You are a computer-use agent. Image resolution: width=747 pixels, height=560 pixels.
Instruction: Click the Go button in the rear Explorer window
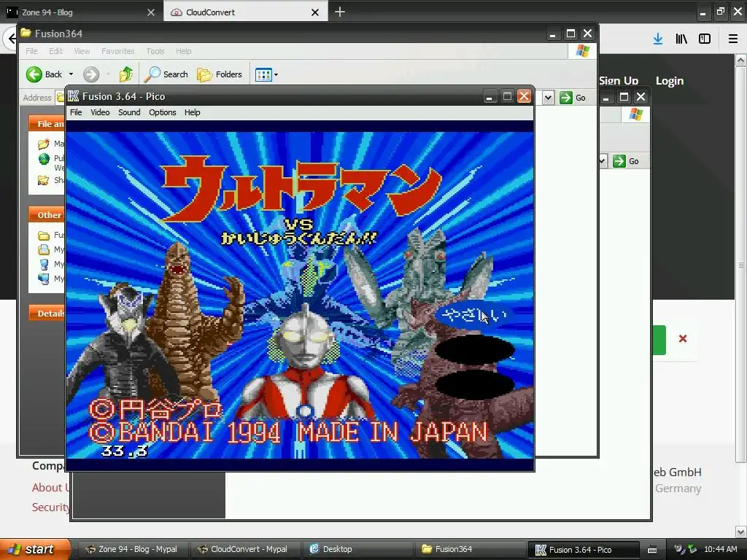627,161
